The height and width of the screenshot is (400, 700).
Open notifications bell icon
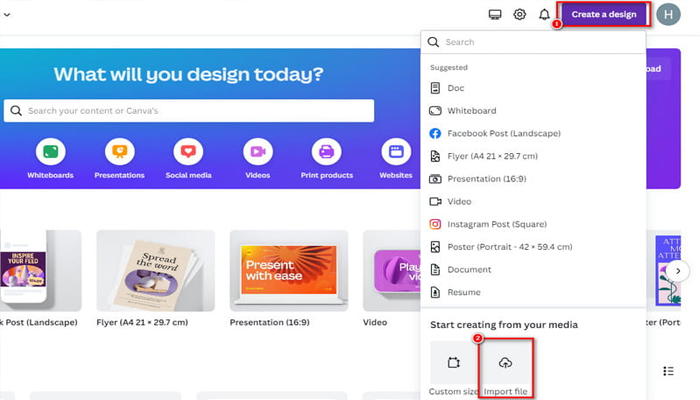point(544,15)
